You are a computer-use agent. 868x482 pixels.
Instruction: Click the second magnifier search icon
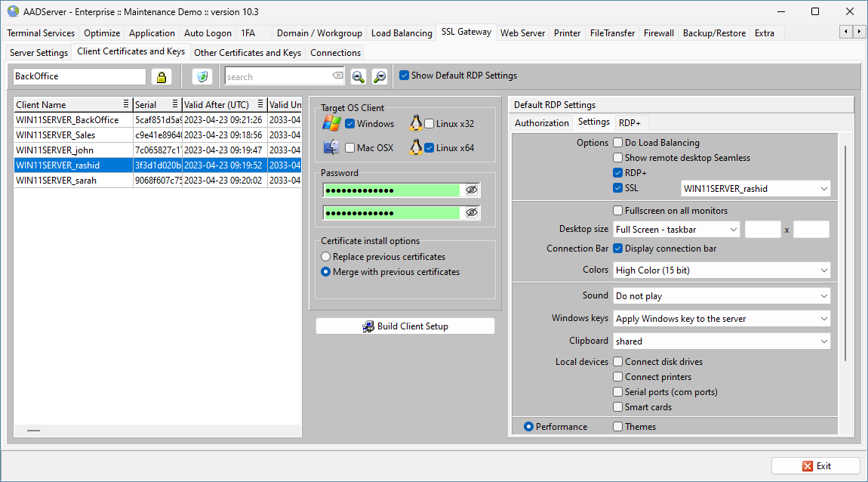point(380,76)
